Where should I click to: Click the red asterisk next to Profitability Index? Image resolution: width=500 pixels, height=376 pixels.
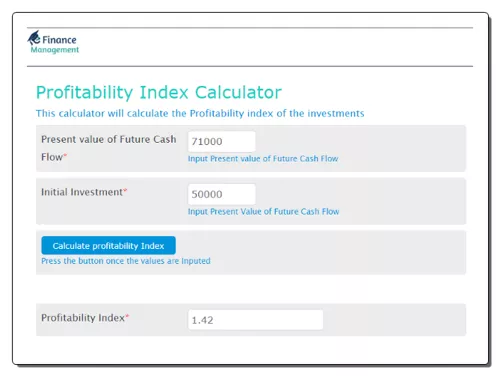tap(127, 316)
